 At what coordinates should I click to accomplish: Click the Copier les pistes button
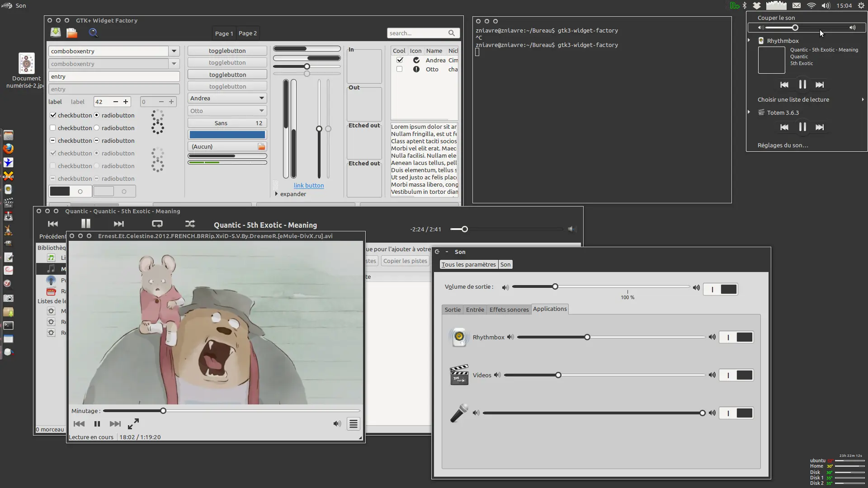pyautogui.click(x=405, y=261)
